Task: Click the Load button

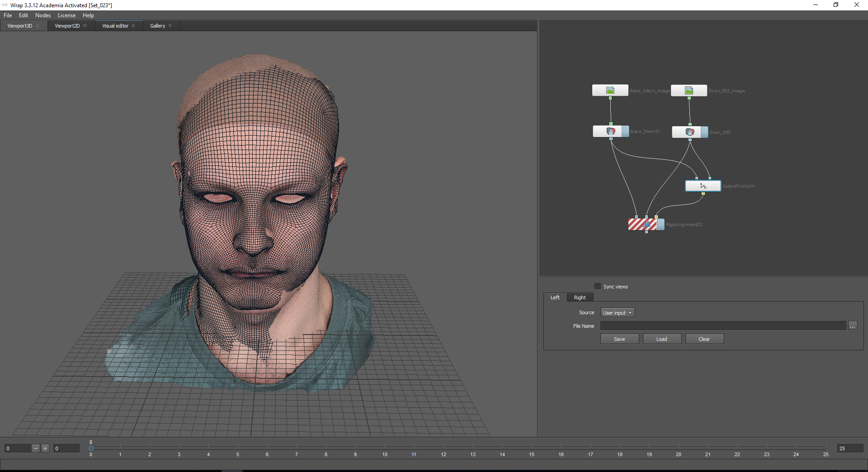Action: tap(661, 339)
